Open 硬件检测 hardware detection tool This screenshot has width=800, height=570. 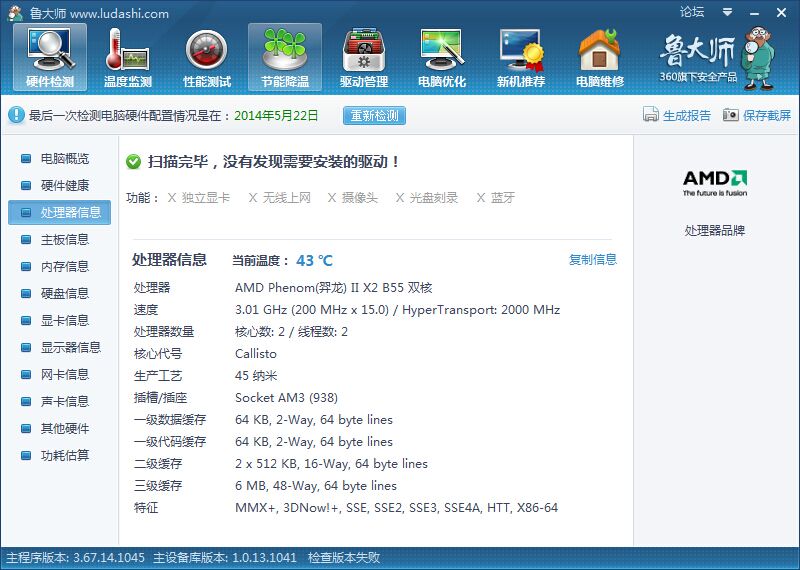[50, 57]
